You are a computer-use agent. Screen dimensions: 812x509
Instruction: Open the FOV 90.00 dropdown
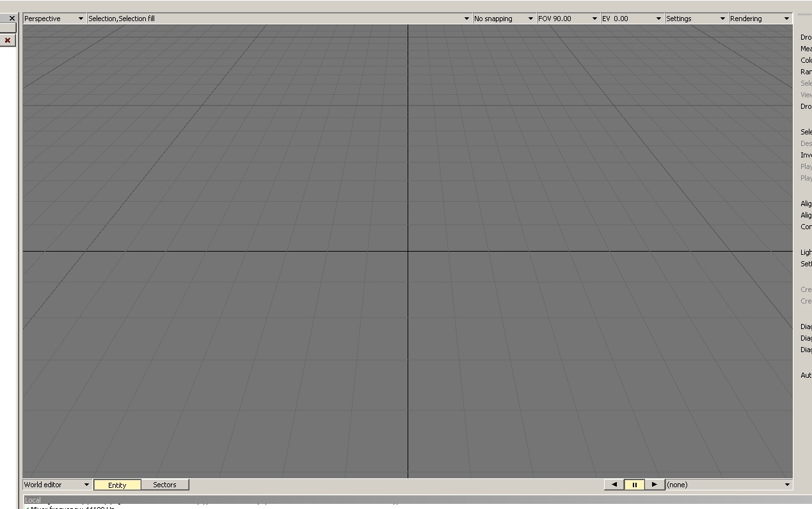568,19
